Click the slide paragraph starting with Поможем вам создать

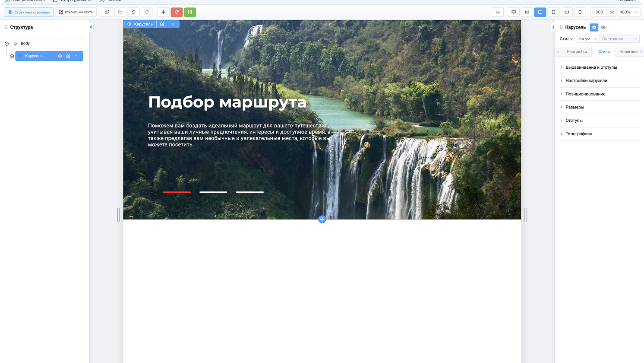[x=240, y=135]
